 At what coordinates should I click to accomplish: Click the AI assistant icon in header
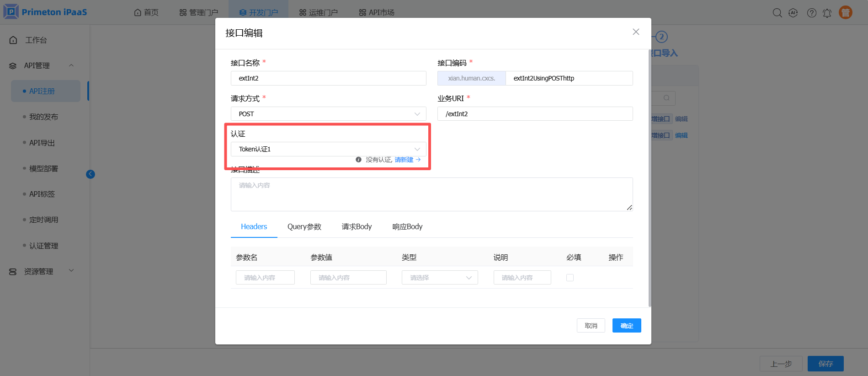click(793, 13)
